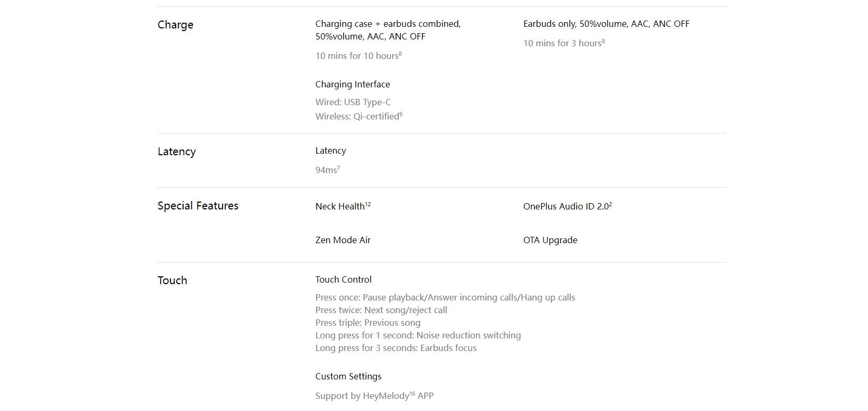Click the Wired: USB Type-C line
Screen dimensions: 868x411
pyautogui.click(x=353, y=102)
